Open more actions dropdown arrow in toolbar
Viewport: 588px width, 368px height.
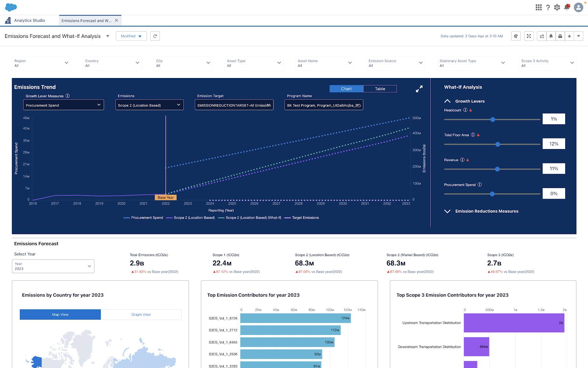click(578, 36)
